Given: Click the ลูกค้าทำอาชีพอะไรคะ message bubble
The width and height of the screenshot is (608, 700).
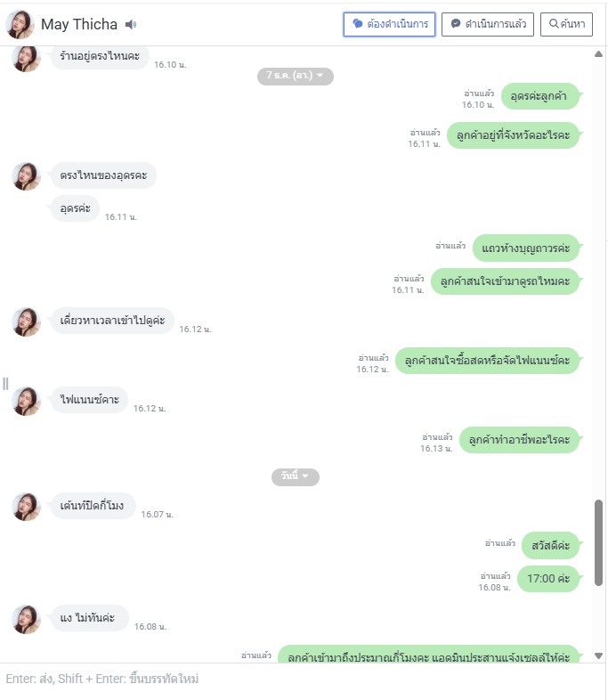Looking at the screenshot, I should coord(520,440).
